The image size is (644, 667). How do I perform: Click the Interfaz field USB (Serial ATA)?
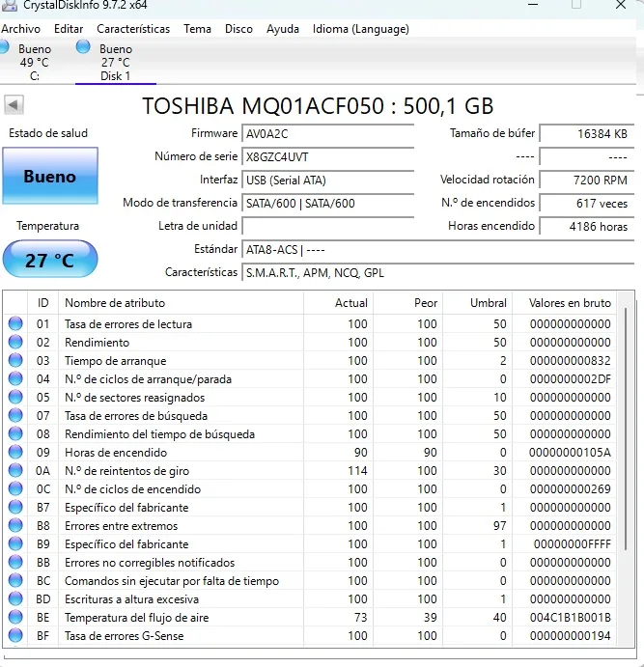(x=328, y=180)
